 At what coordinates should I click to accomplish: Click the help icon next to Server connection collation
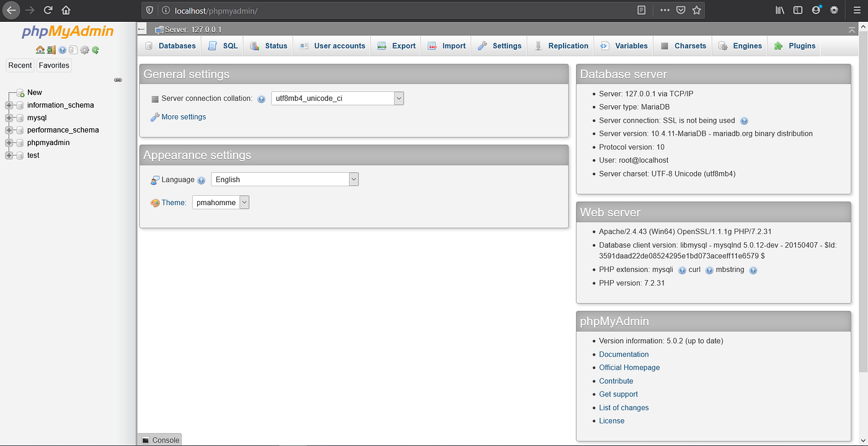tap(261, 98)
